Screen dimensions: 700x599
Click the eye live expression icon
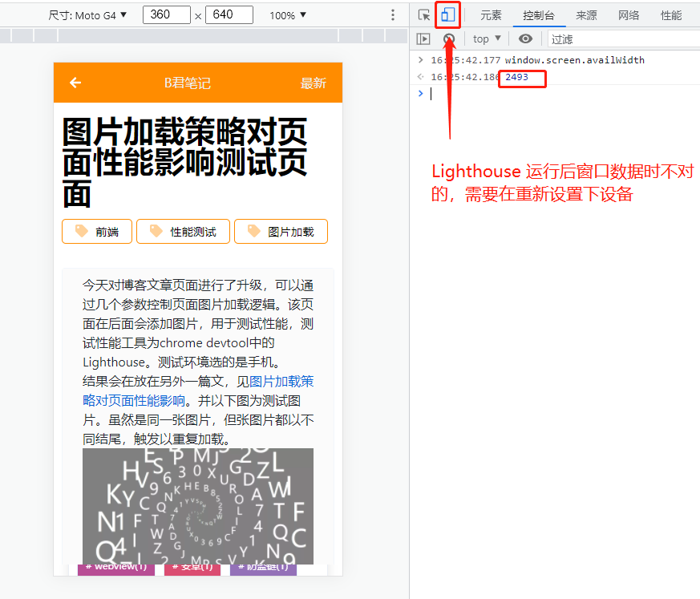(x=525, y=38)
